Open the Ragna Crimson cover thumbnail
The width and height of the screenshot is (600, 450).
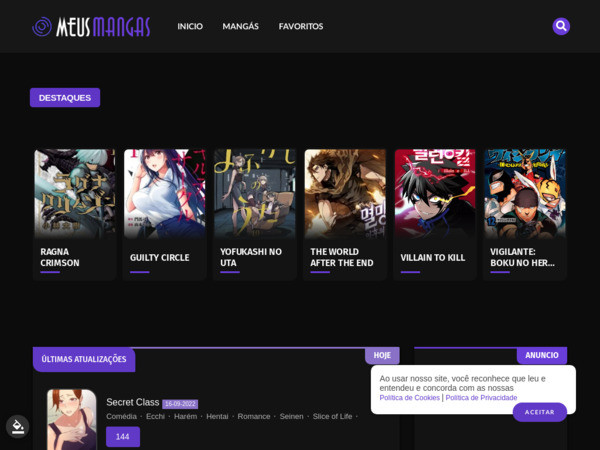[x=75, y=194]
